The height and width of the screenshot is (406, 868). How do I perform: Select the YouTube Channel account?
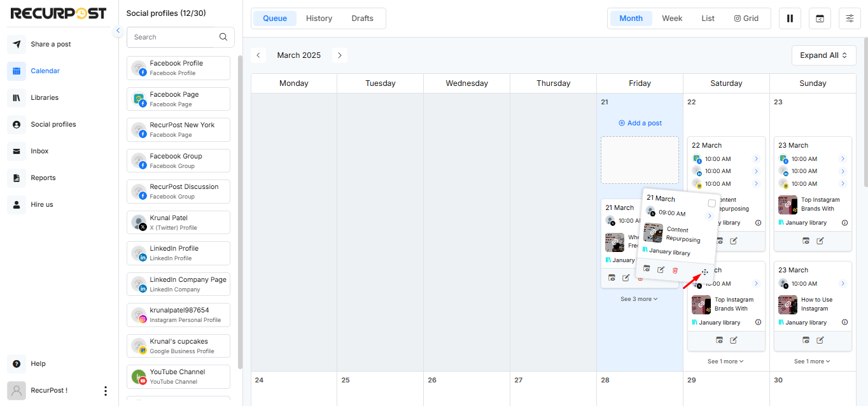[178, 377]
